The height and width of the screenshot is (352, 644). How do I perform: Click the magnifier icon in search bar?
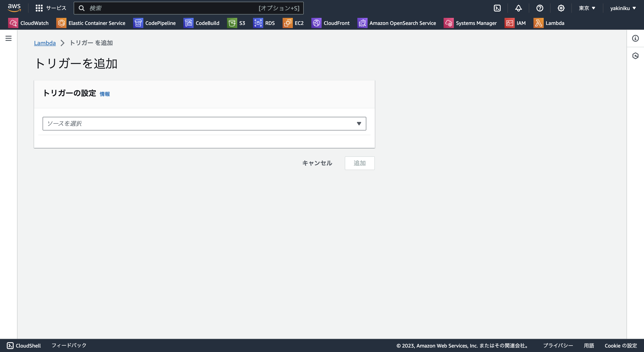coord(82,8)
